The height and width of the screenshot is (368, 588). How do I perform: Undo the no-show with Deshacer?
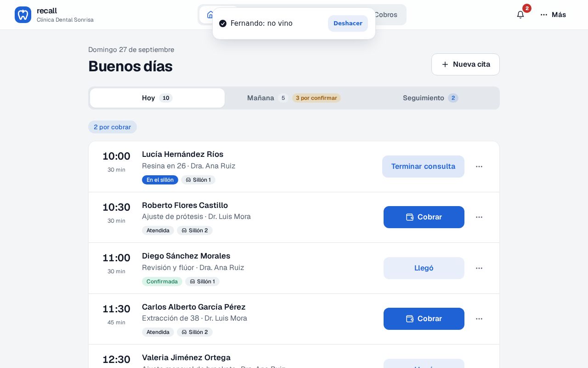pyautogui.click(x=348, y=23)
